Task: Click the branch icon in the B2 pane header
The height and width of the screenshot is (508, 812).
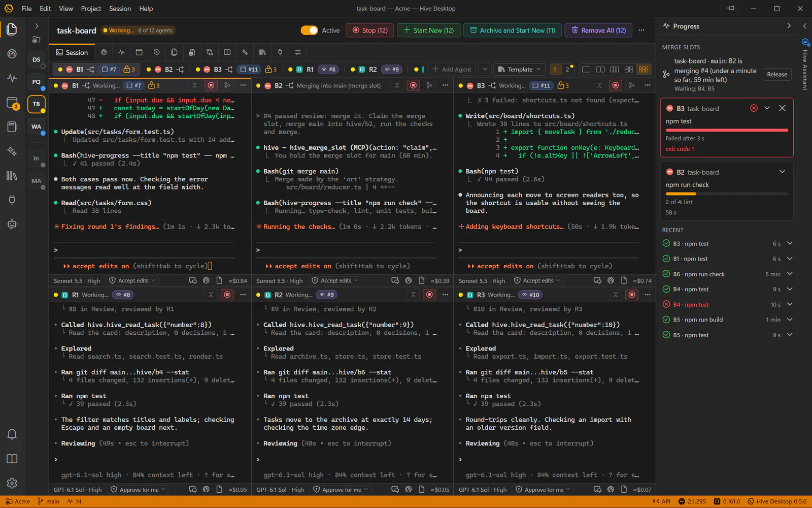Action: [429, 85]
